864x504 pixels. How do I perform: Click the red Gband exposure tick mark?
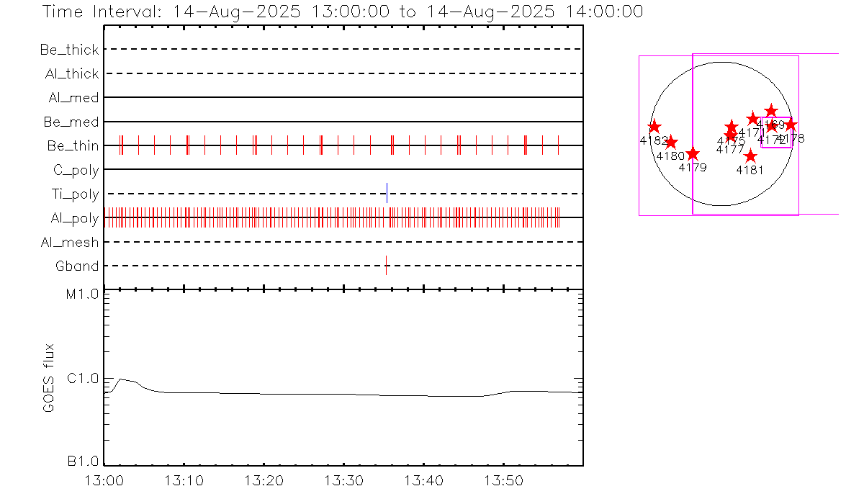point(387,266)
